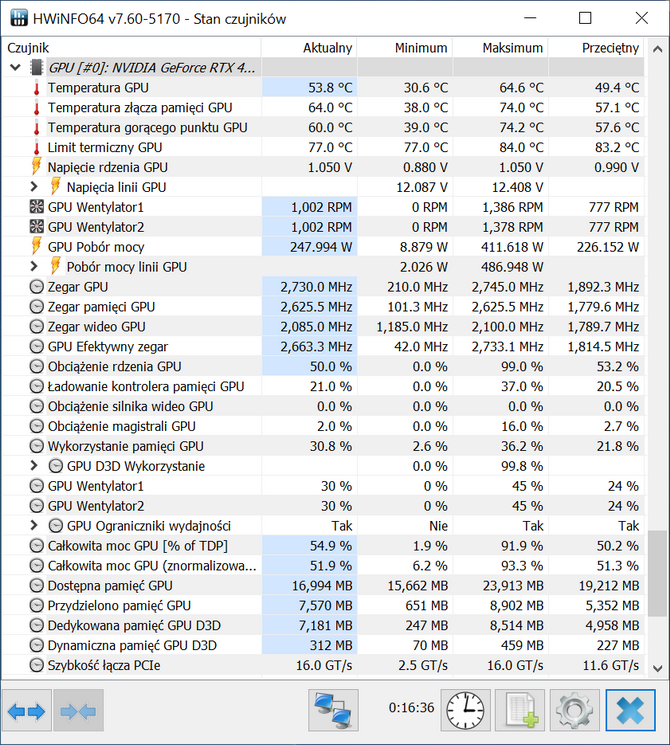670x745 pixels.
Task: Click the 30 % GPU Wentylator1 current value
Action: 336,486
